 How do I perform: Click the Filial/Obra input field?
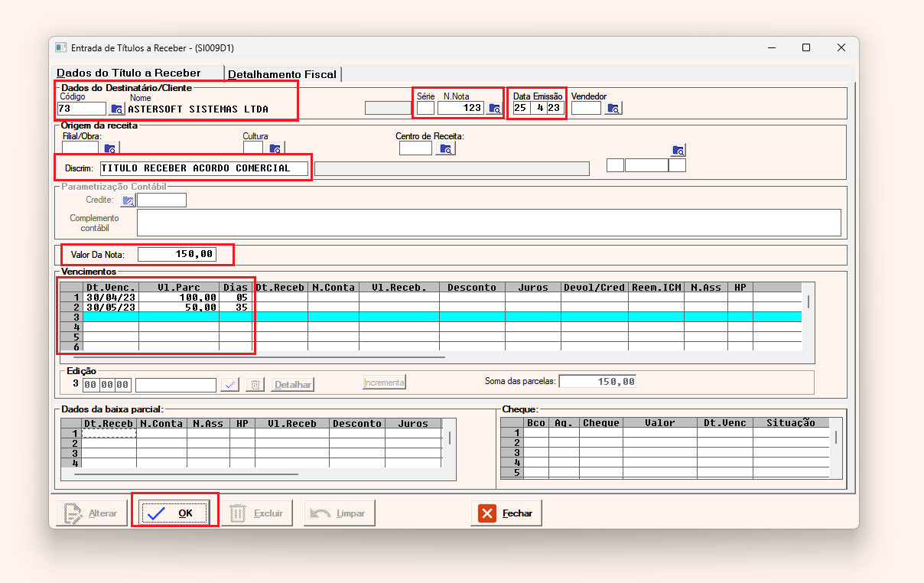[80, 148]
